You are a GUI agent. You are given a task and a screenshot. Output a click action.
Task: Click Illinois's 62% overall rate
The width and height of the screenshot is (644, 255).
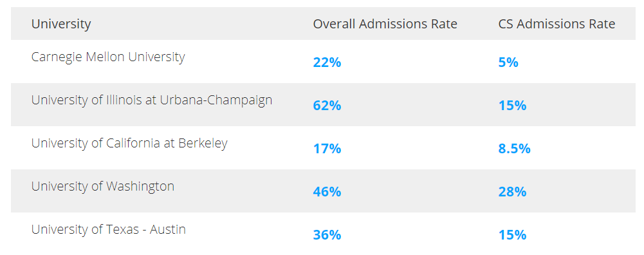tap(327, 106)
